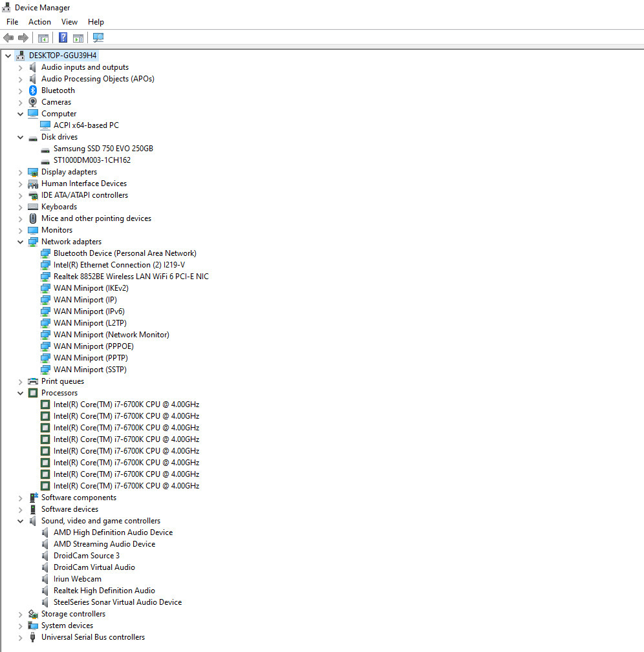This screenshot has width=644, height=652.
Task: Select Samsung SSD 750 EVO 250GB drive
Action: click(x=103, y=149)
